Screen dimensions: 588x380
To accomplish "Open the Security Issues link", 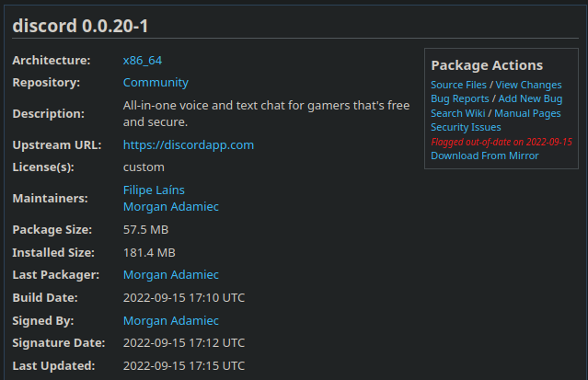I will [466, 127].
